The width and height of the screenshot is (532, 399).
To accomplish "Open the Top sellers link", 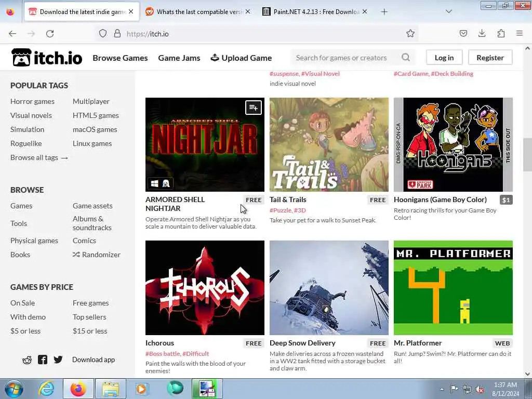I will coord(89,317).
